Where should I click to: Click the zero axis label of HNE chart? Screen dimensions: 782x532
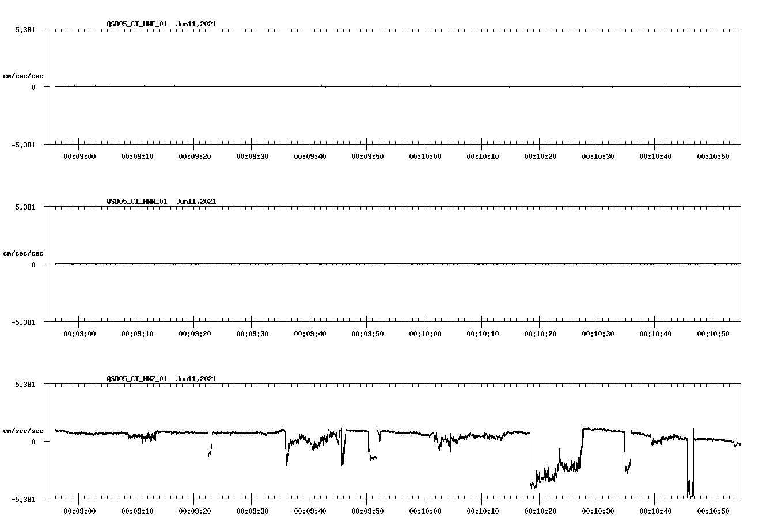33,88
